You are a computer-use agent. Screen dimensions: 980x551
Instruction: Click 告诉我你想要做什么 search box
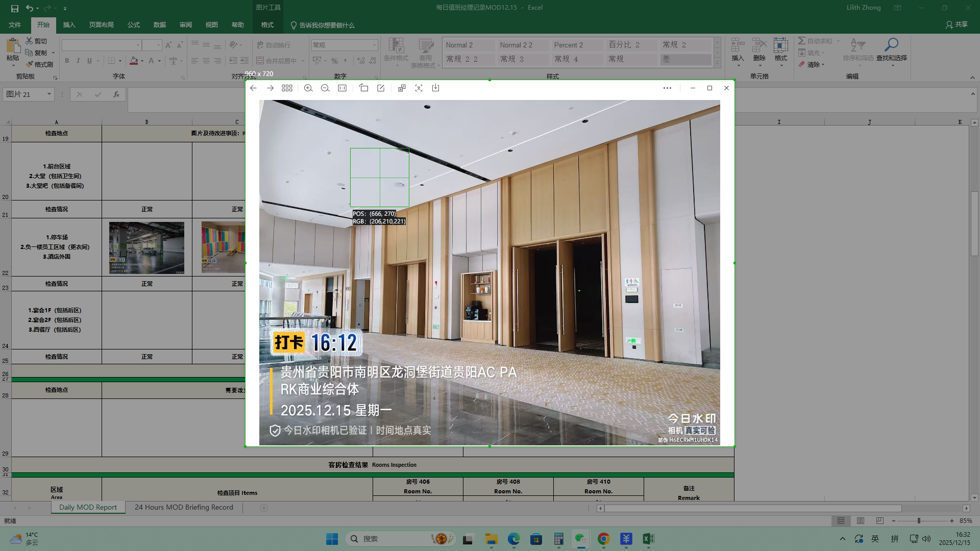(x=327, y=25)
